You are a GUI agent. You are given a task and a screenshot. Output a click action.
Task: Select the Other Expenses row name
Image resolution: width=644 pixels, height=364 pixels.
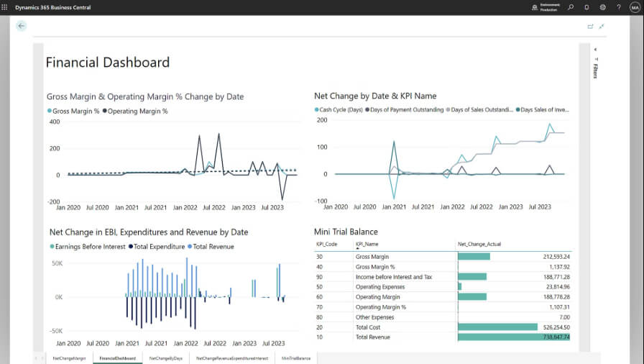coord(374,317)
